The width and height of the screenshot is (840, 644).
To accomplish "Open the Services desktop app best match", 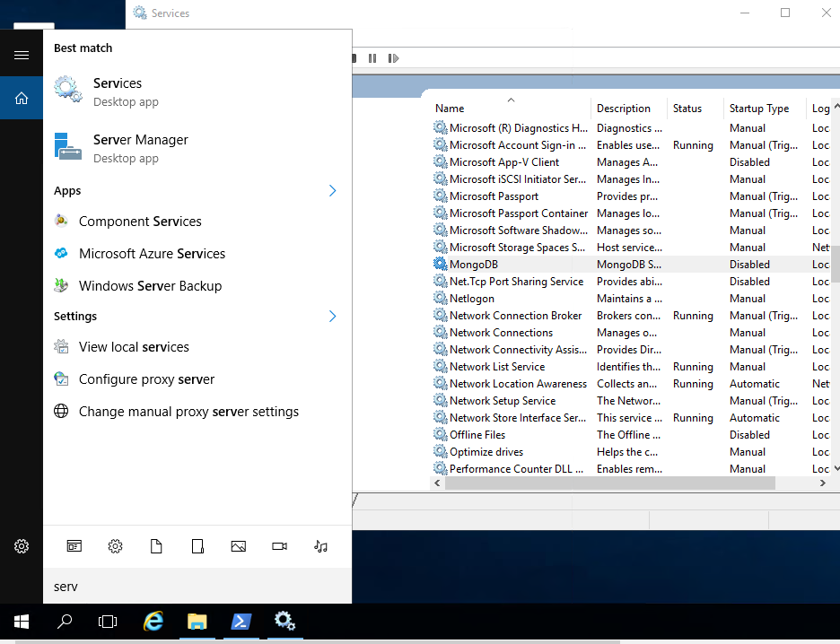I will [x=197, y=91].
